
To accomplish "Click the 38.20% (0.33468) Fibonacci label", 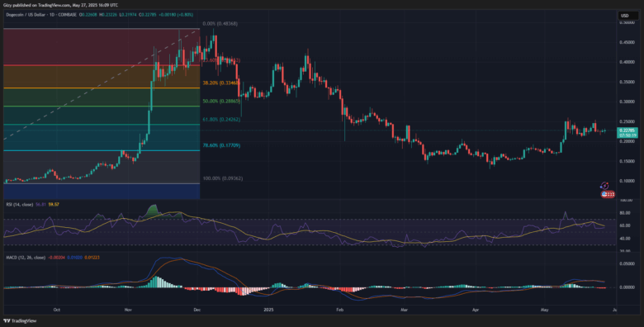I will (221, 83).
